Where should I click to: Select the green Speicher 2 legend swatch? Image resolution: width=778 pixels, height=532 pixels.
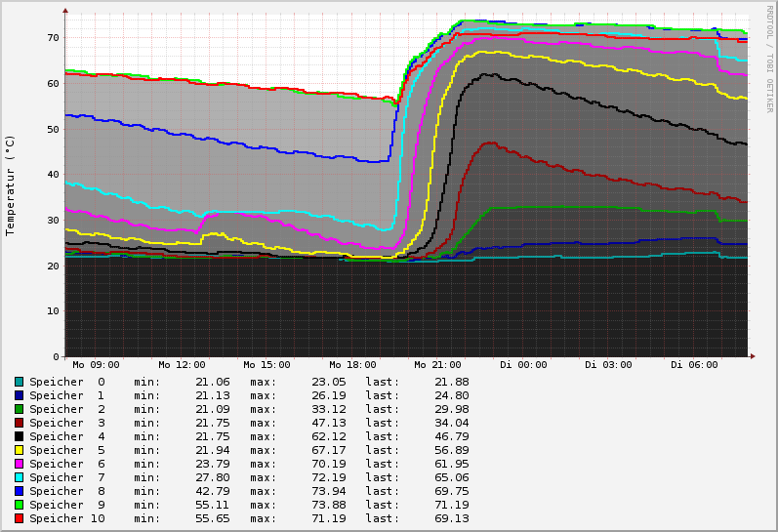(x=19, y=409)
